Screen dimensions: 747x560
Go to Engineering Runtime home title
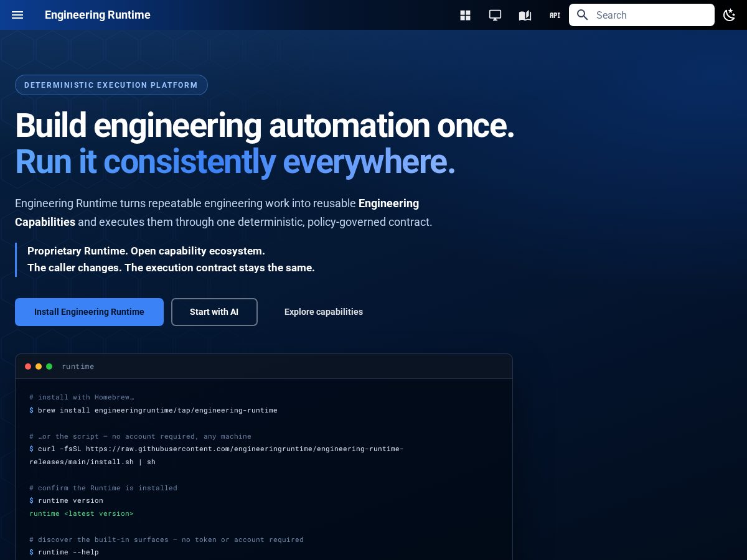(x=98, y=15)
